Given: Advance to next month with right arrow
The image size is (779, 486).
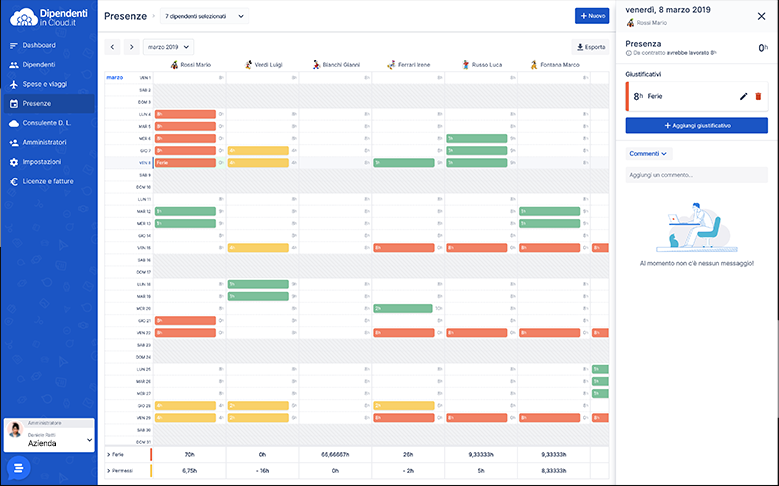Looking at the screenshot, I should pos(130,47).
